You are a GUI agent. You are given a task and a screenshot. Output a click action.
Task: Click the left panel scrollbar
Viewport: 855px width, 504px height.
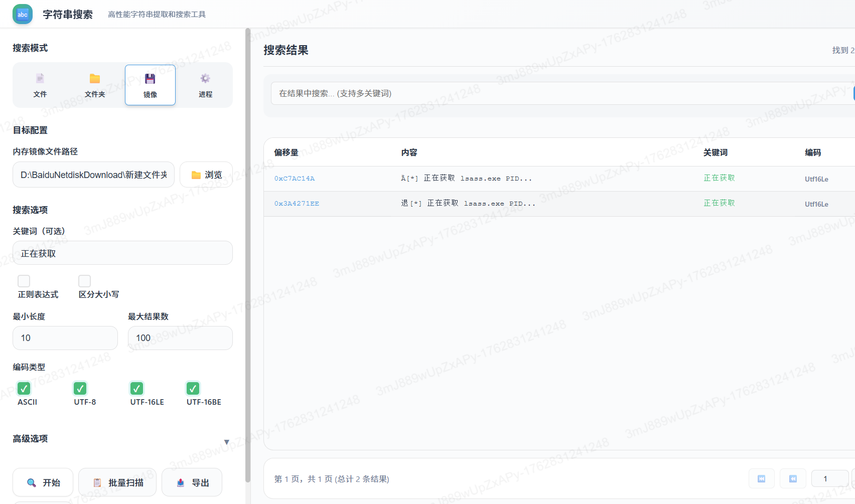click(x=248, y=256)
